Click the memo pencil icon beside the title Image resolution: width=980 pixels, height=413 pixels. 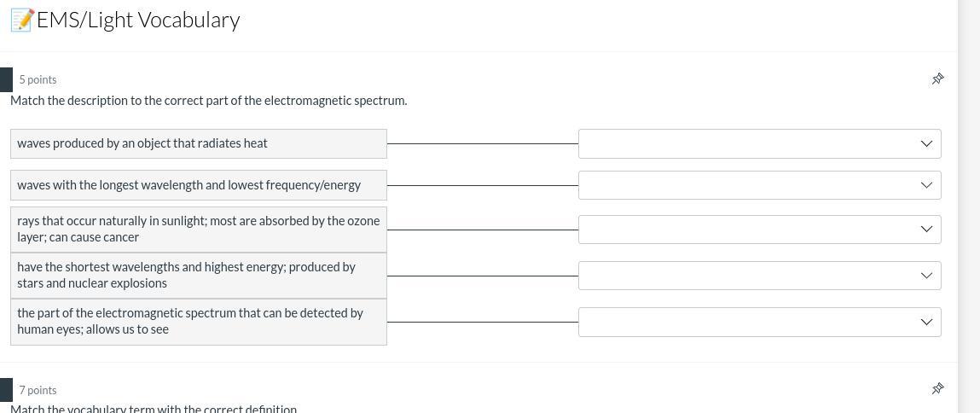tap(22, 20)
